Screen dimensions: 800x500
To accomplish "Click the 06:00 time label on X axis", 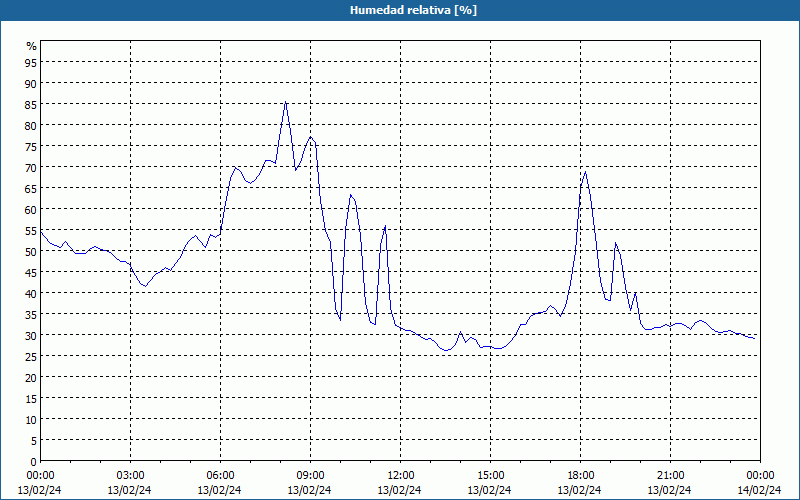I will 220,476.
